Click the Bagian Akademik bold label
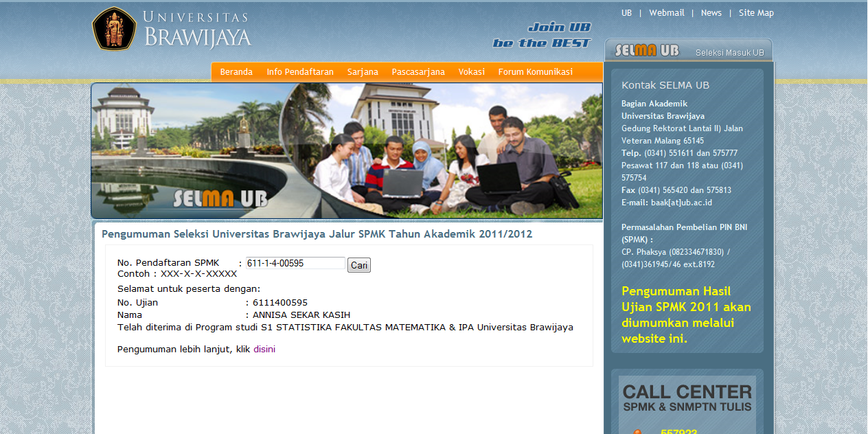This screenshot has width=868, height=434. [654, 104]
